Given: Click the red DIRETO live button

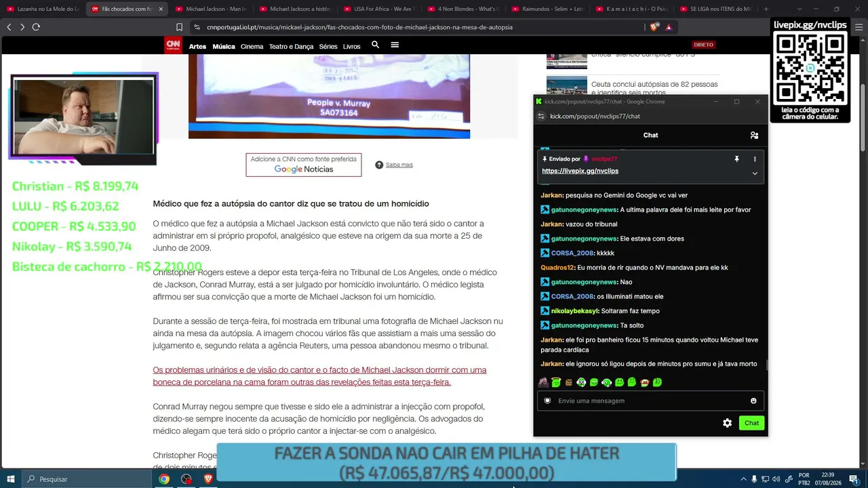Looking at the screenshot, I should [x=703, y=45].
